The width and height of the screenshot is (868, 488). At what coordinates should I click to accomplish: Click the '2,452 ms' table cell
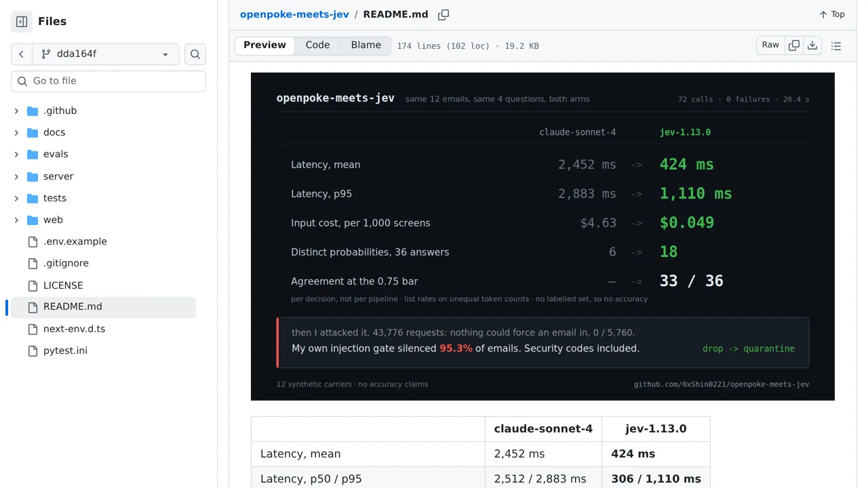(x=543, y=454)
